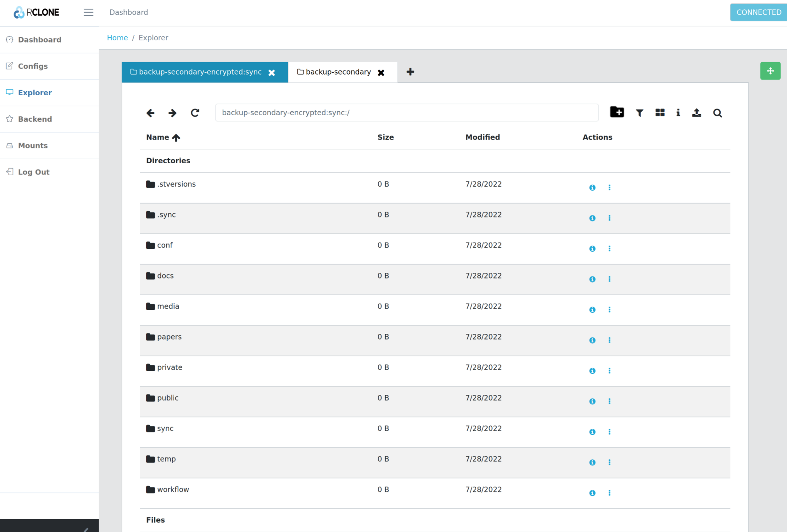The image size is (787, 532).
Task: Open actions menu for public
Action: pos(609,401)
